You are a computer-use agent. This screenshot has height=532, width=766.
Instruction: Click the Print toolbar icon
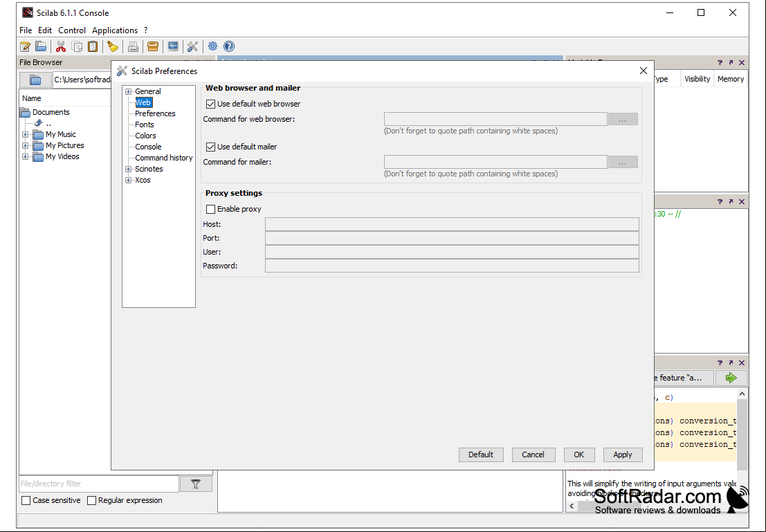point(133,46)
